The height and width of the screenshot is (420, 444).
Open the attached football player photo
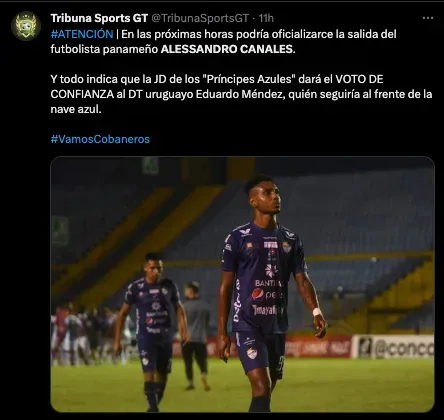(x=242, y=284)
